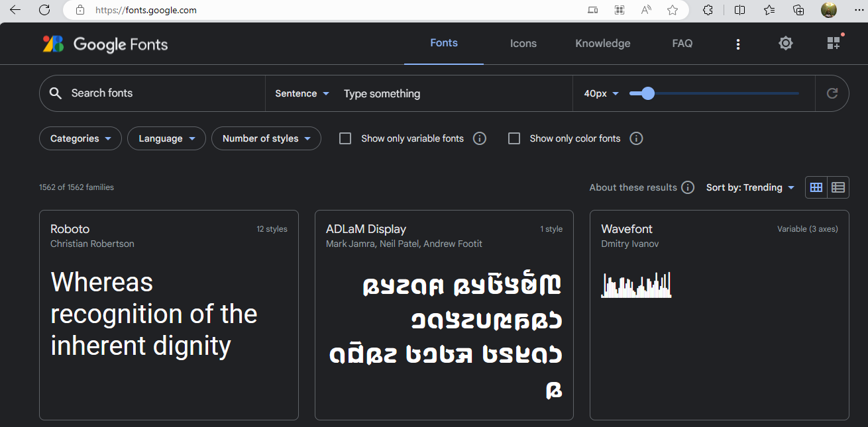Viewport: 868px width, 427px height.
Task: Open browser extensions puzzle icon
Action: (x=708, y=10)
